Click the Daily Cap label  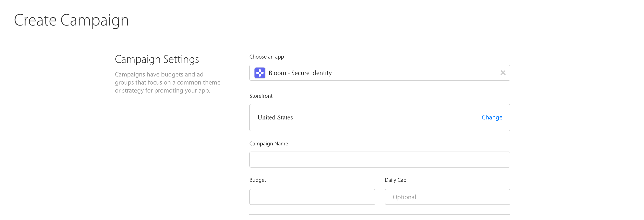tap(395, 180)
